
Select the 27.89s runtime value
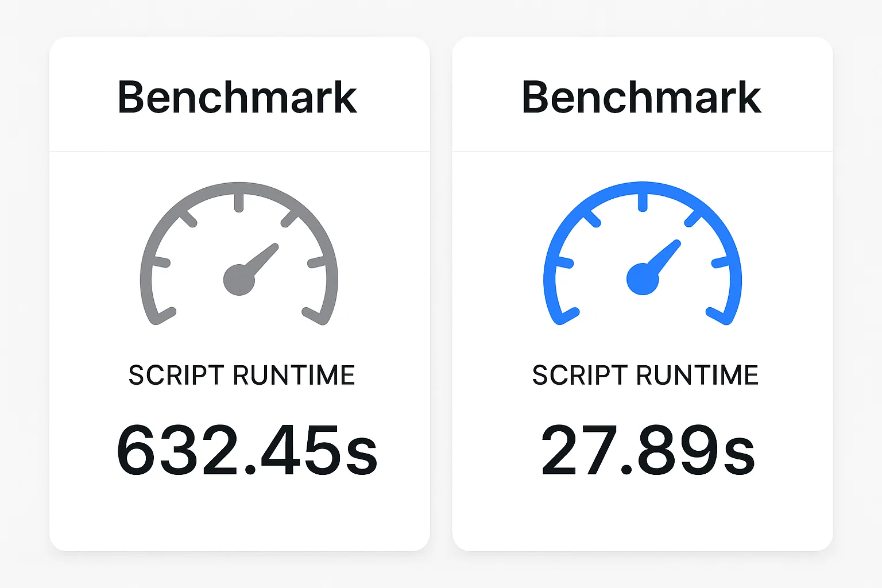648,450
